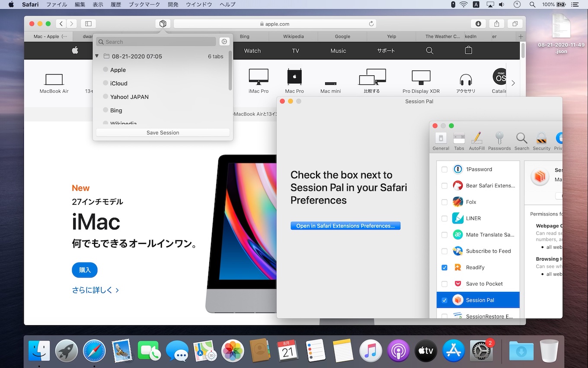Open the 開発 menu
Screen dimensions: 588x368
click(x=173, y=4)
